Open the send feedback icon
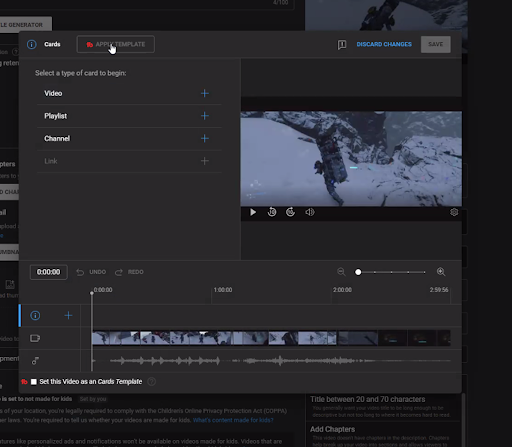 (342, 45)
